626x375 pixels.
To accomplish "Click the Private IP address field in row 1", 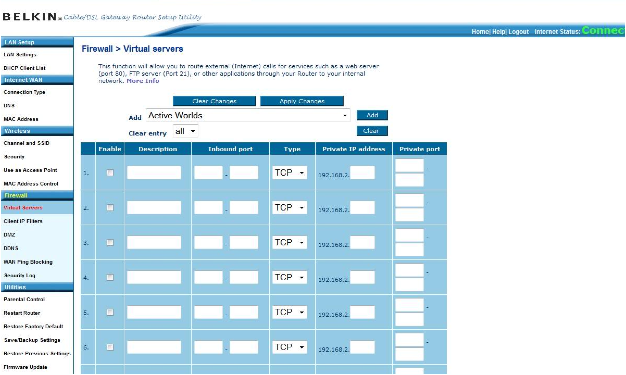I will (x=363, y=173).
